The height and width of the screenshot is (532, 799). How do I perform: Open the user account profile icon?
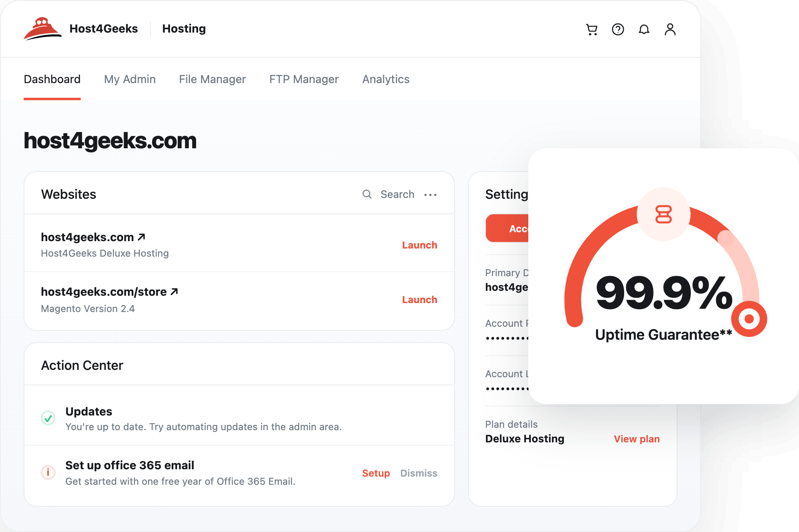point(670,29)
